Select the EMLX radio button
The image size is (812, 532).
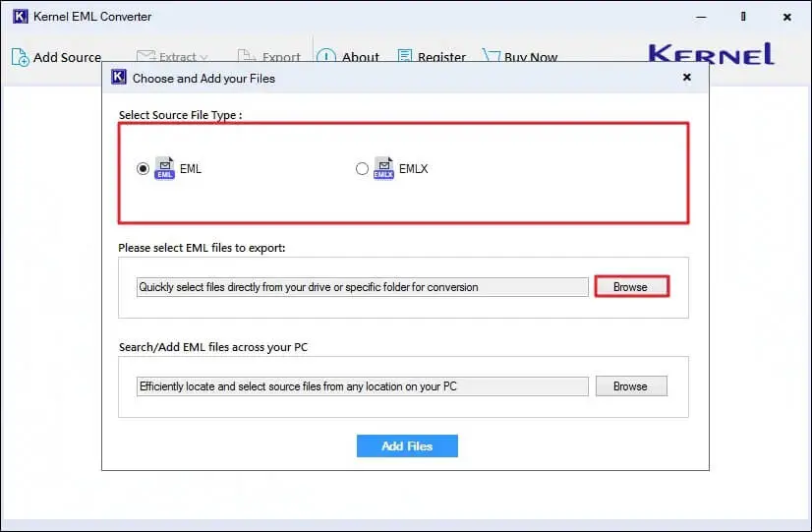pyautogui.click(x=362, y=169)
